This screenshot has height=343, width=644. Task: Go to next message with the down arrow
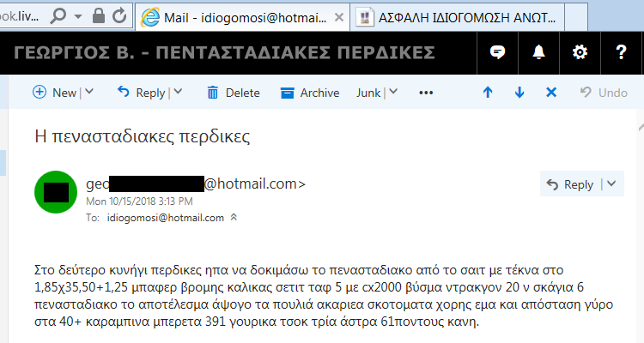pos(519,93)
